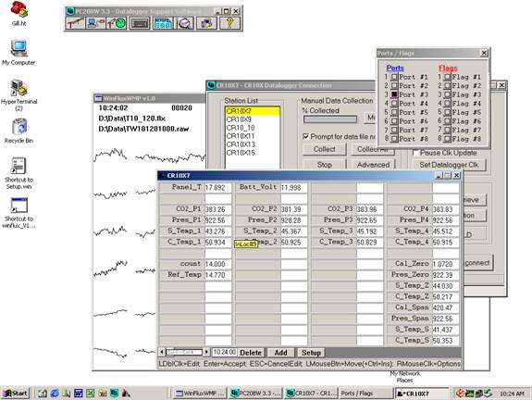Click the CR10X7 window title bar icon
Screen dimensions: 532x400
[x=163, y=176]
